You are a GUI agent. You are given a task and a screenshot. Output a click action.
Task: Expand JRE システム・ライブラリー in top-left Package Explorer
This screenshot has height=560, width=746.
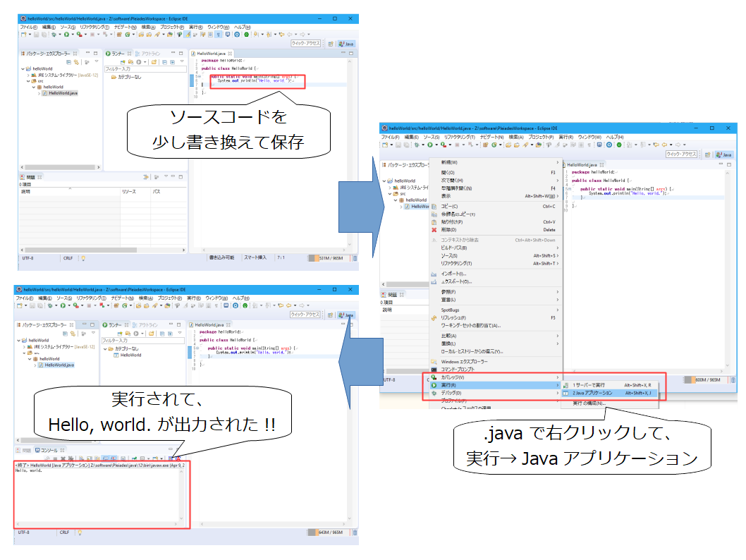tap(28, 75)
